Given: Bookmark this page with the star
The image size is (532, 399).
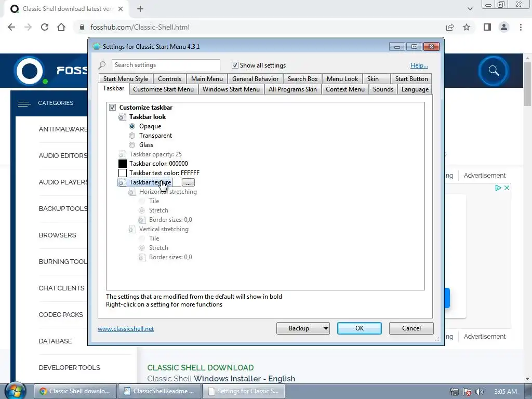Looking at the screenshot, I should tap(467, 27).
